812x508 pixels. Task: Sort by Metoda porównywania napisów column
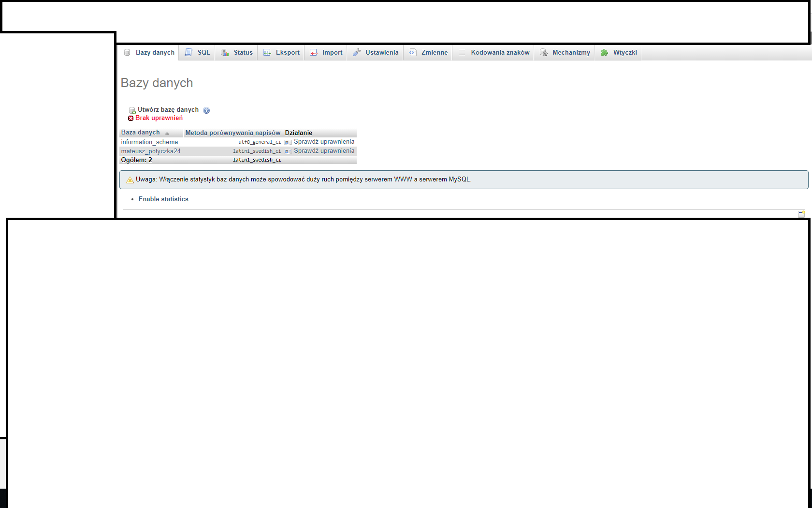[x=232, y=133]
